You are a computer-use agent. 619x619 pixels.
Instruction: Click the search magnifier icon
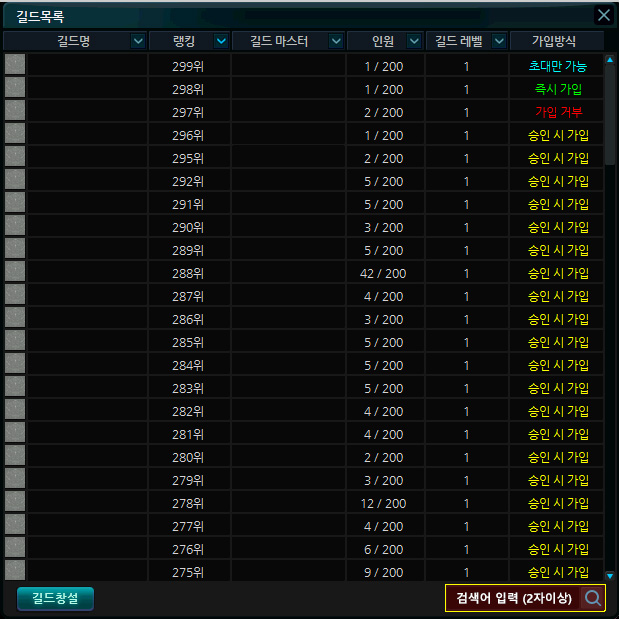coord(592,598)
